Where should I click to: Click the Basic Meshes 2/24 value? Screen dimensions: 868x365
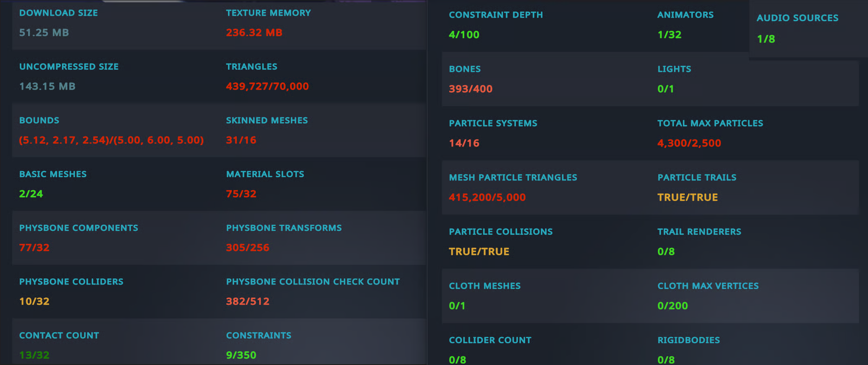[x=31, y=194]
